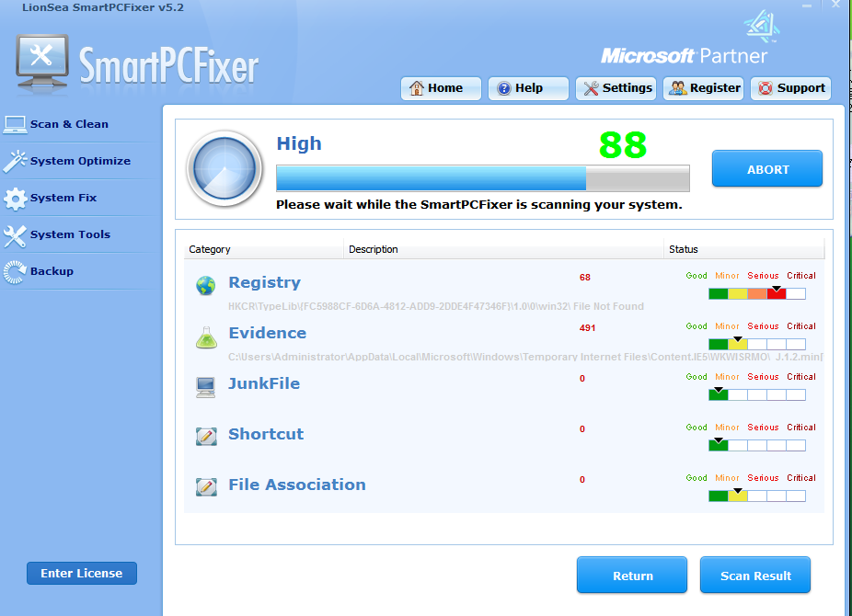The width and height of the screenshot is (852, 616).
Task: Click Enter License button
Action: coord(82,573)
